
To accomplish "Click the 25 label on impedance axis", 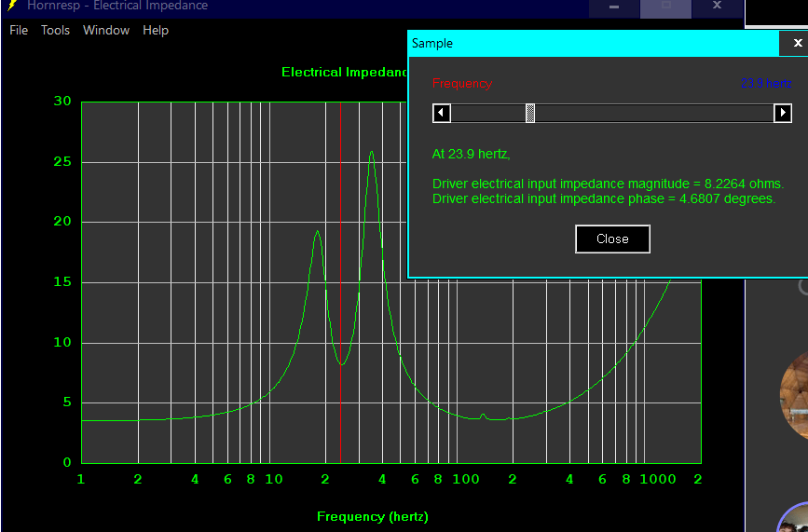I will coord(62,162).
